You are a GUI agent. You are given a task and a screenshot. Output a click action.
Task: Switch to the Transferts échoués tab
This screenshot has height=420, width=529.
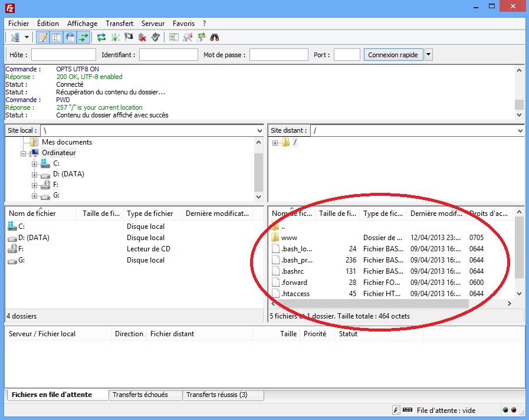click(146, 395)
